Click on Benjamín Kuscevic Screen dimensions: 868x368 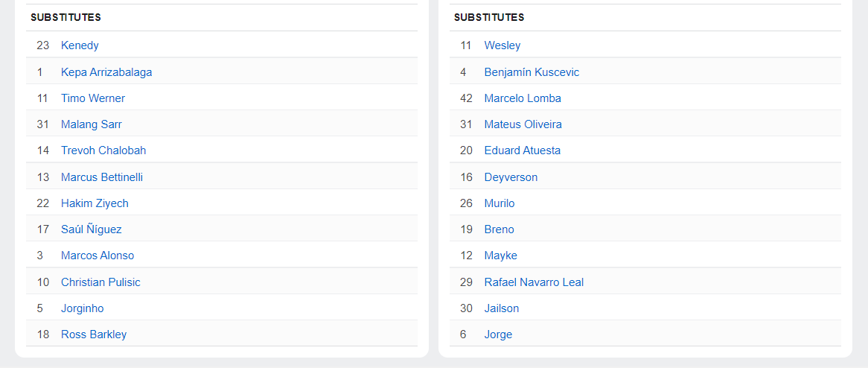[x=532, y=72]
